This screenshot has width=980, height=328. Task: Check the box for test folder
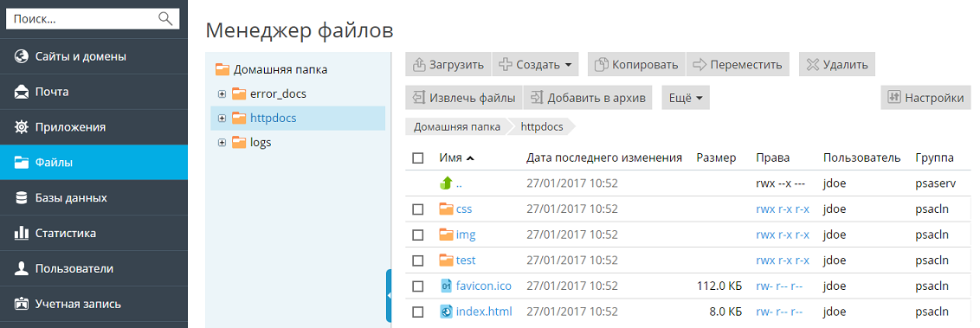pos(418,260)
